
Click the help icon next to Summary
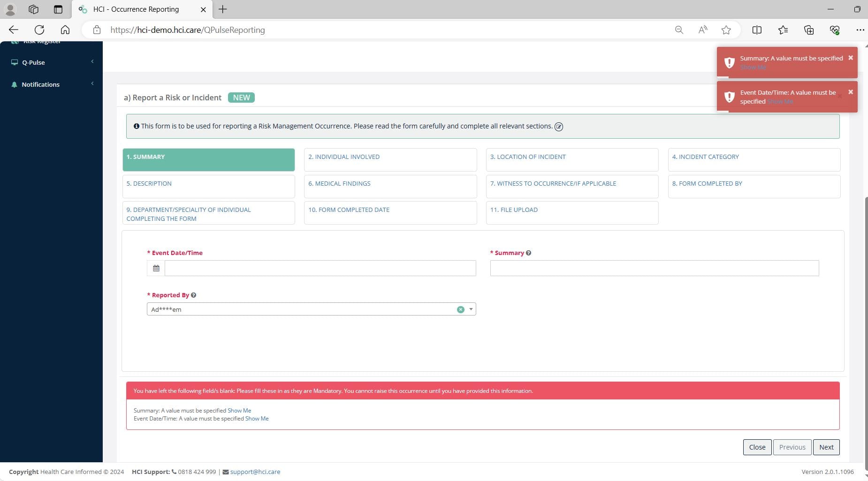528,253
